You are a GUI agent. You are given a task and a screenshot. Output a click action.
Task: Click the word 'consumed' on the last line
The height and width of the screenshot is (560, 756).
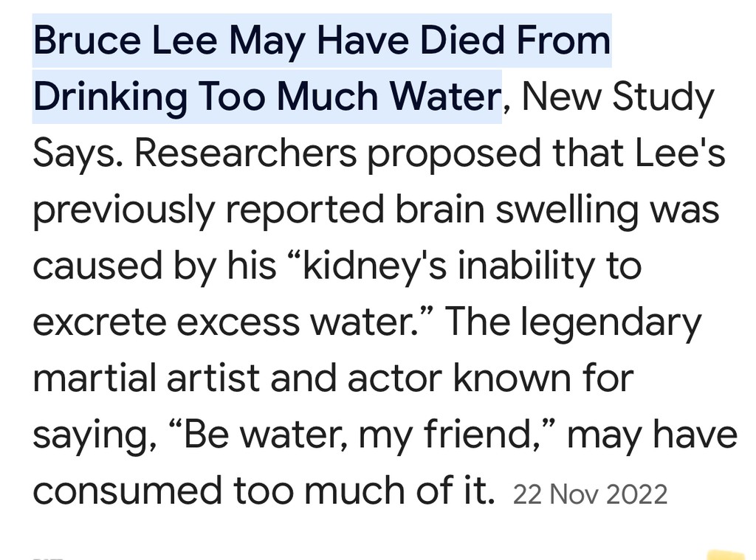[127, 491]
